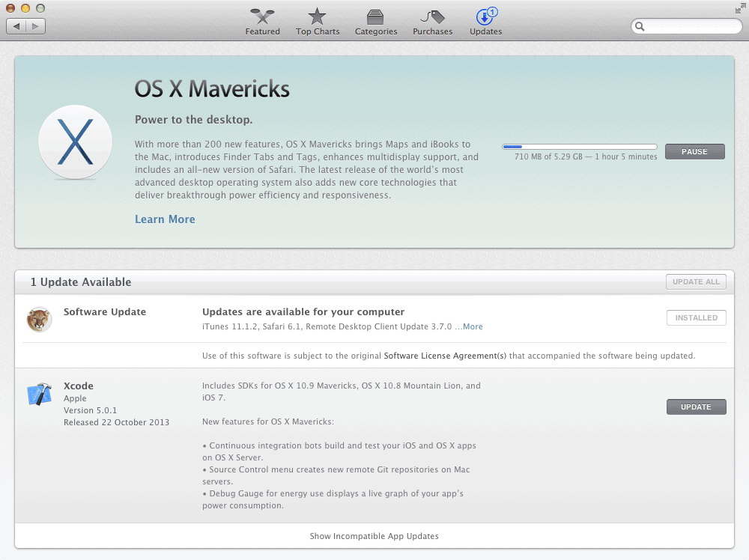This screenshot has width=749, height=560.
Task: Show Incompatible App Updates
Action: point(374,536)
